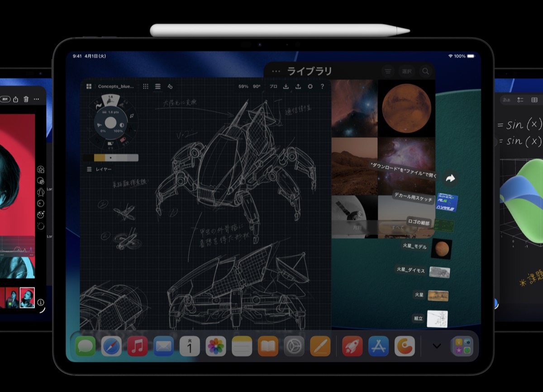The width and height of the screenshot is (543, 392).
Task: Open the dot grid menu icon
Action: pos(146,86)
